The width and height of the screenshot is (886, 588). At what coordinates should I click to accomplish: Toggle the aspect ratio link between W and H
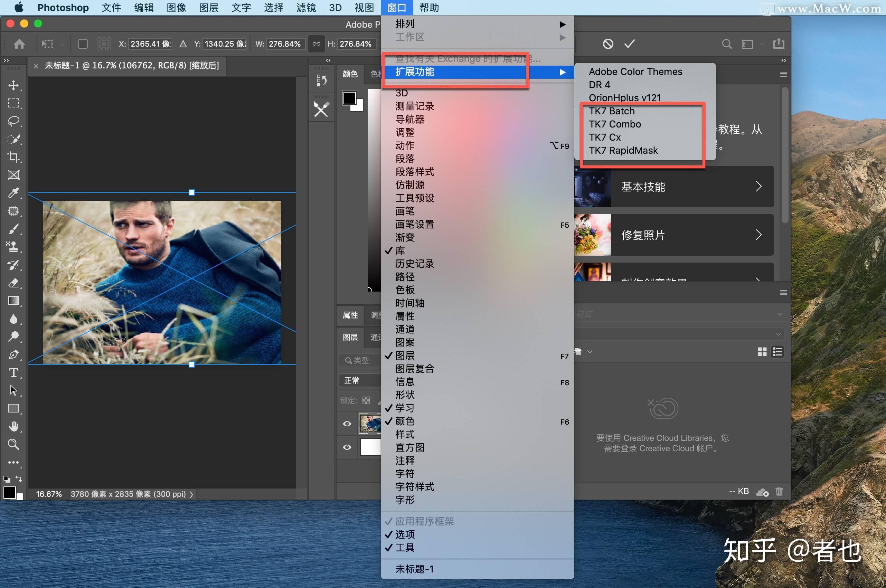pyautogui.click(x=316, y=44)
